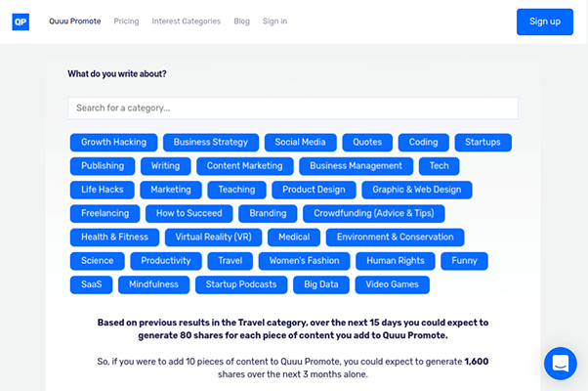
Task: Pick the Environment & Conservation tag
Action: [395, 238]
